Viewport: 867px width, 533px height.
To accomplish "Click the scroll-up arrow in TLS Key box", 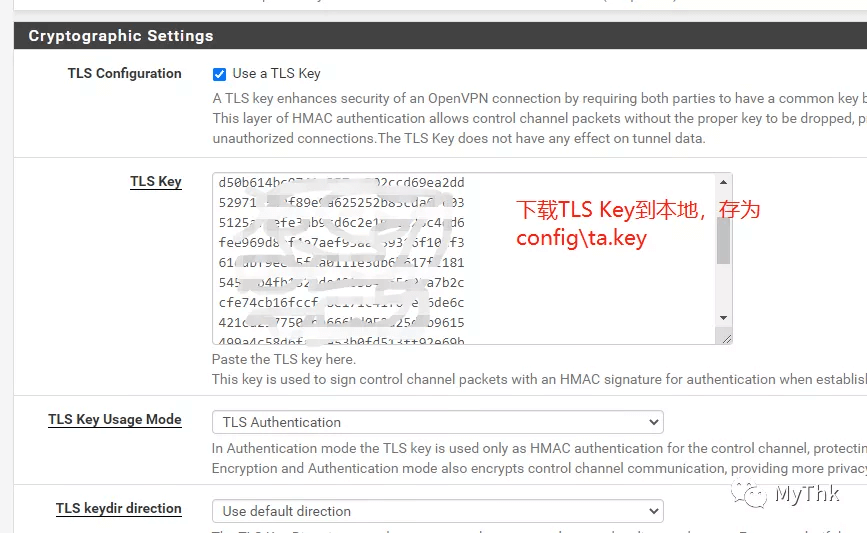I will coord(723,182).
